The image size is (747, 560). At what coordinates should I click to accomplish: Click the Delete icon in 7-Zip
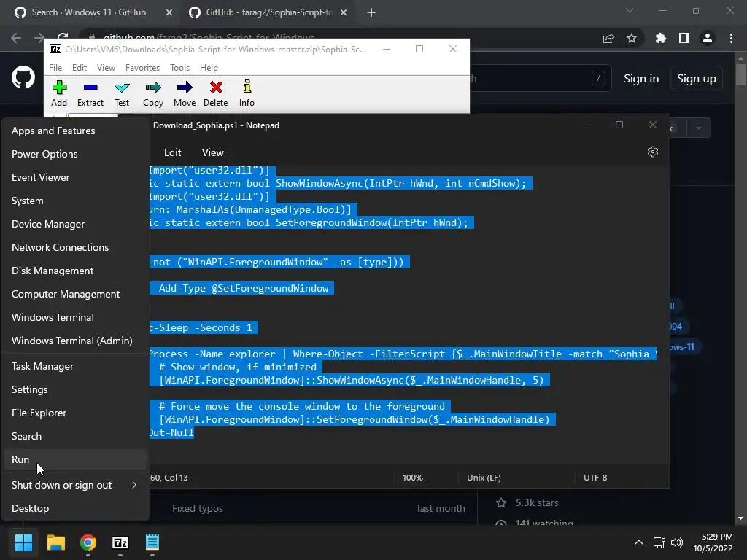[x=216, y=93]
